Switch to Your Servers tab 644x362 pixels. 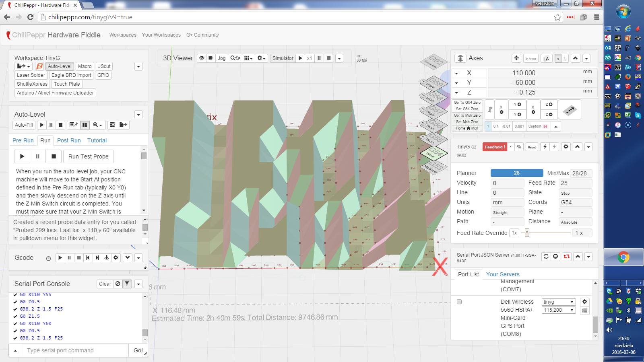pos(503,274)
